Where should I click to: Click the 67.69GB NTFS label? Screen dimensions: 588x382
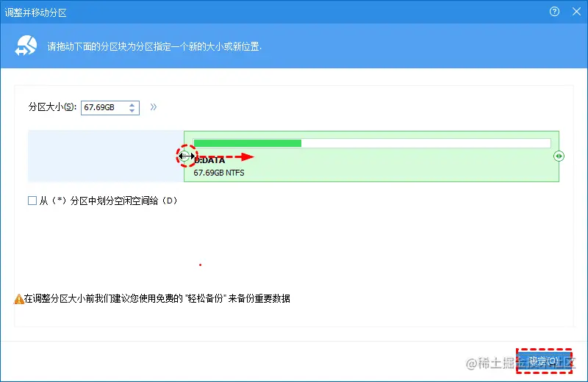click(219, 173)
